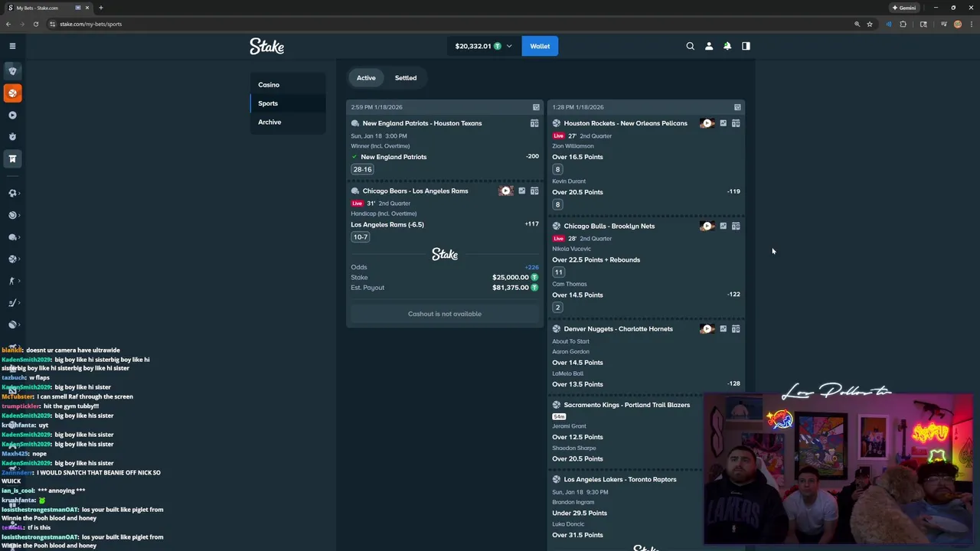
Task: Open the notifications bell
Action: pos(727,46)
